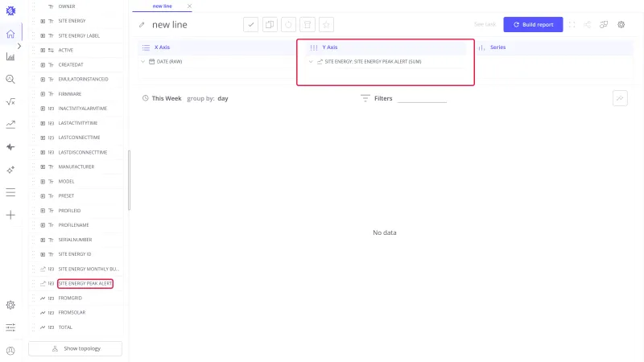Viewport: 644px width, 362px height.
Task: Click the X Axis header
Action: coord(162,47)
